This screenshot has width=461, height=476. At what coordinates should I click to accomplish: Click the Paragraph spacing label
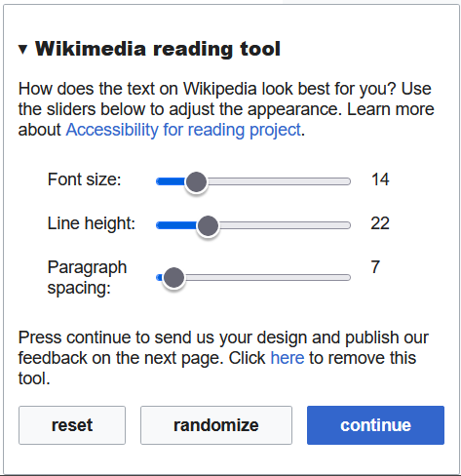point(87,278)
